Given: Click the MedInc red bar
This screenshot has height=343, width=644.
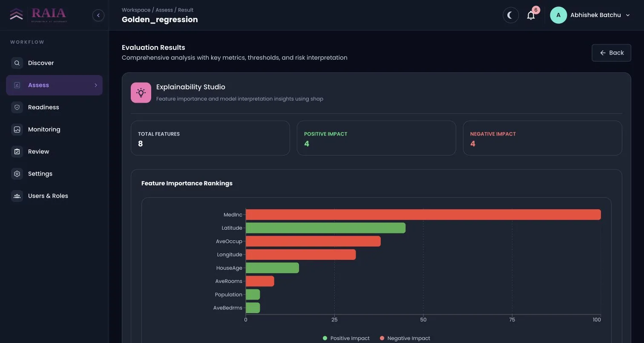Looking at the screenshot, I should [423, 215].
